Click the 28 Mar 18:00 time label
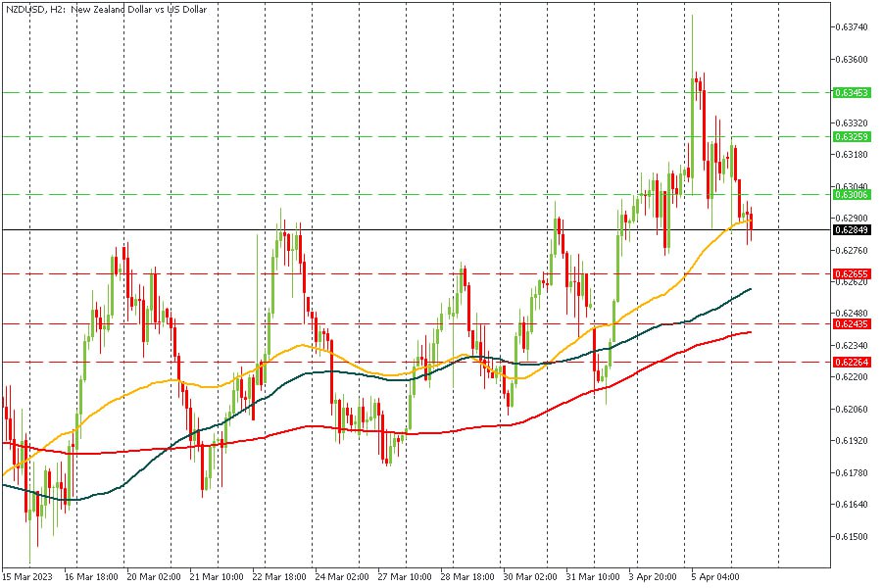This screenshot has width=882, height=588. 466,577
